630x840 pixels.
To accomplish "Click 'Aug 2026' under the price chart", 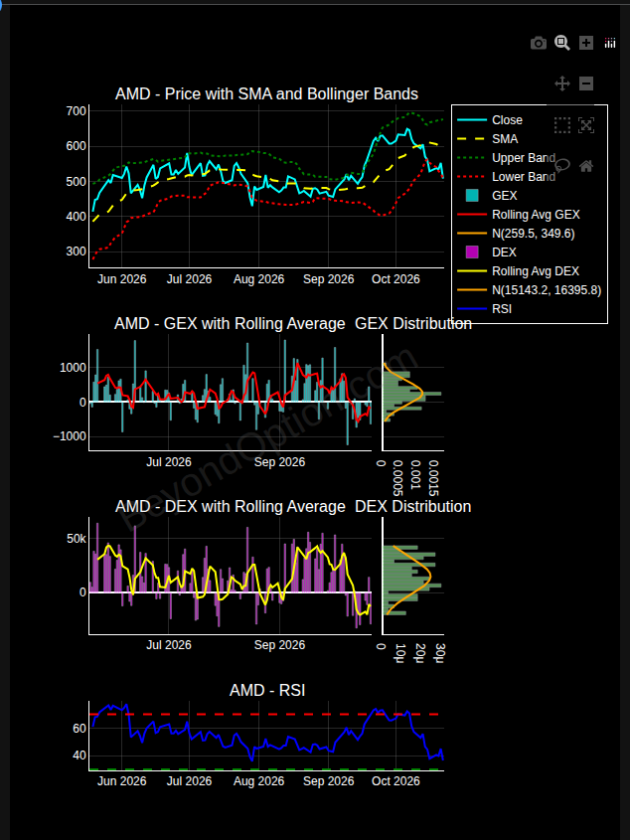I will (x=258, y=279).
